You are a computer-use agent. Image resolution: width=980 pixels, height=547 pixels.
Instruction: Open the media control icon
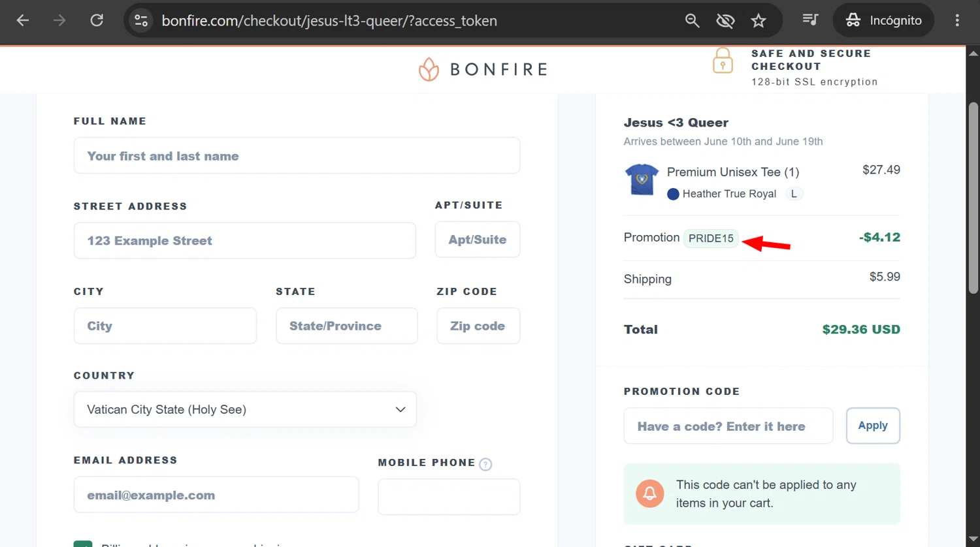click(810, 20)
